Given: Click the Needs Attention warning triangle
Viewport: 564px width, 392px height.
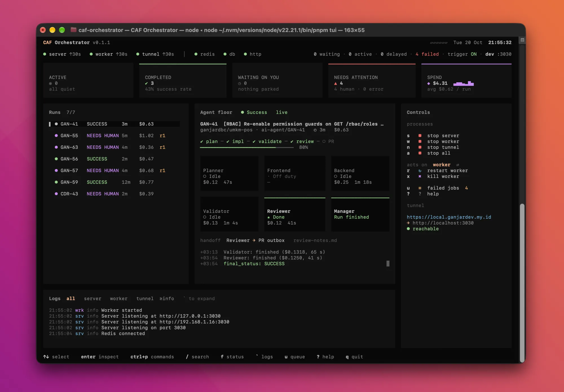Looking at the screenshot, I should pyautogui.click(x=336, y=83).
